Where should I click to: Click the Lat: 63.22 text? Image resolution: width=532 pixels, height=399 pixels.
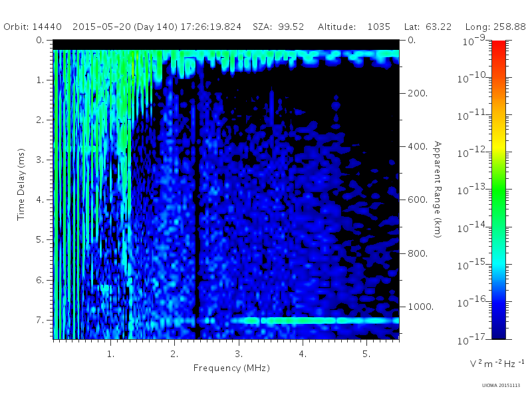(x=428, y=27)
